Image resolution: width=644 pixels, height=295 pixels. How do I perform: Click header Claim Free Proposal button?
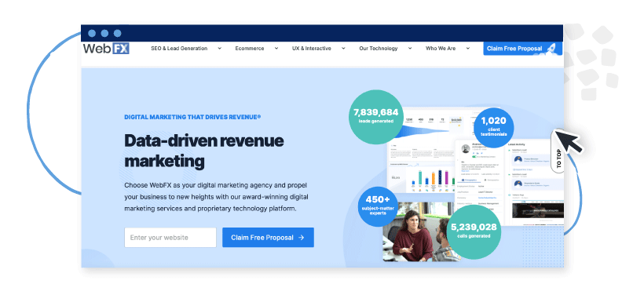(523, 49)
